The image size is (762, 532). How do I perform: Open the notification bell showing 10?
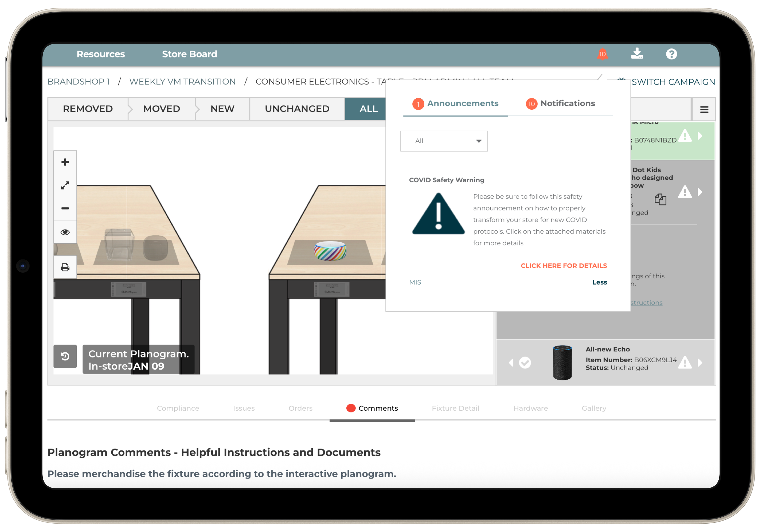pyautogui.click(x=602, y=54)
